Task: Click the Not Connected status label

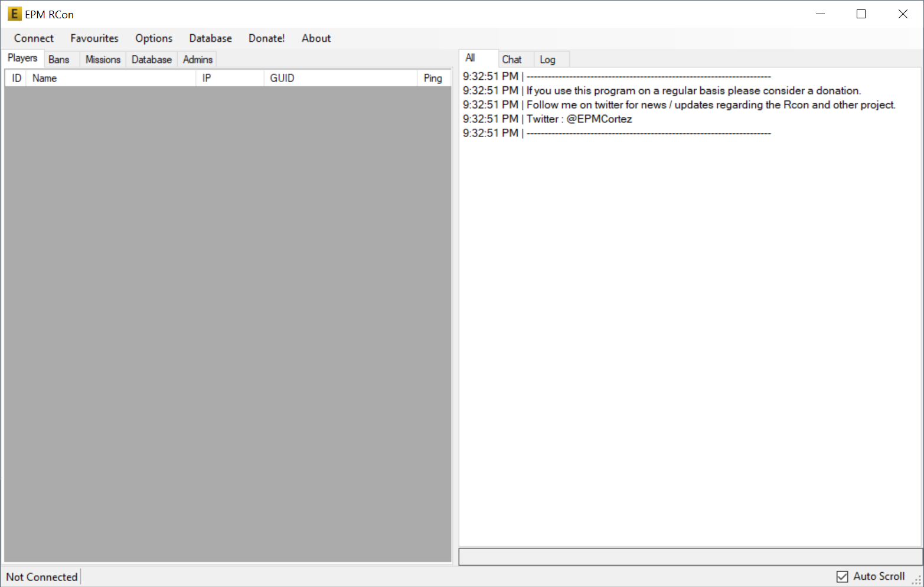Action: click(x=42, y=577)
